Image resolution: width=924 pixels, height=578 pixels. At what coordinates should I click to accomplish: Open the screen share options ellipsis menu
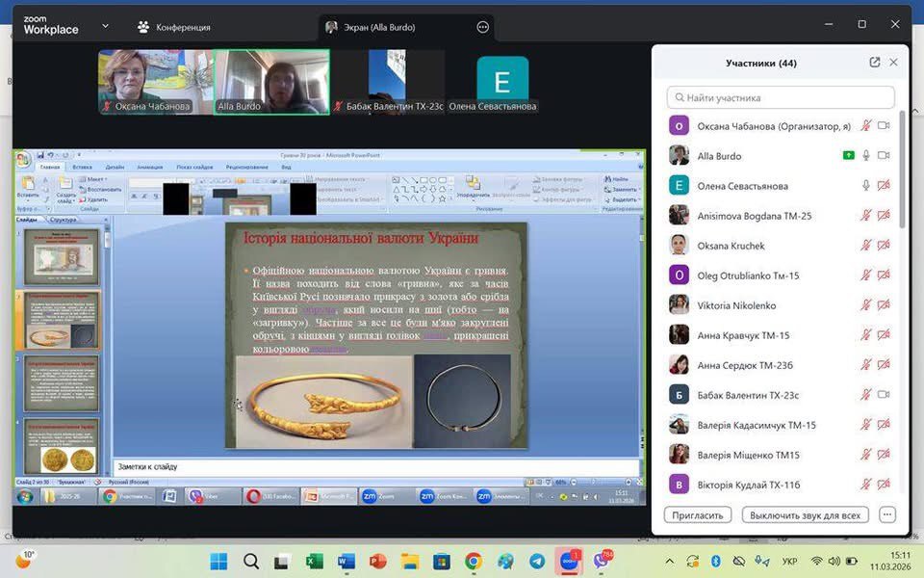(x=483, y=27)
